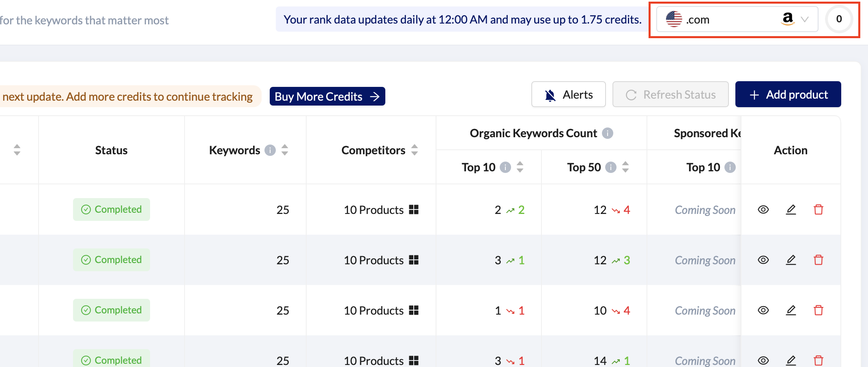The width and height of the screenshot is (868, 367).
Task: Click eye icon in third row
Action: [763, 310]
